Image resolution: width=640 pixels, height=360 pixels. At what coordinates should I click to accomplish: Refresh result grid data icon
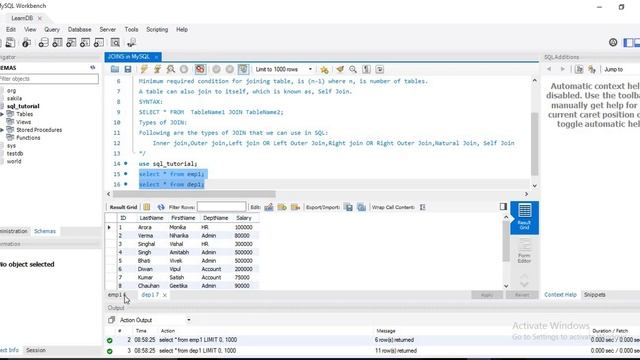pyautogui.click(x=161, y=207)
